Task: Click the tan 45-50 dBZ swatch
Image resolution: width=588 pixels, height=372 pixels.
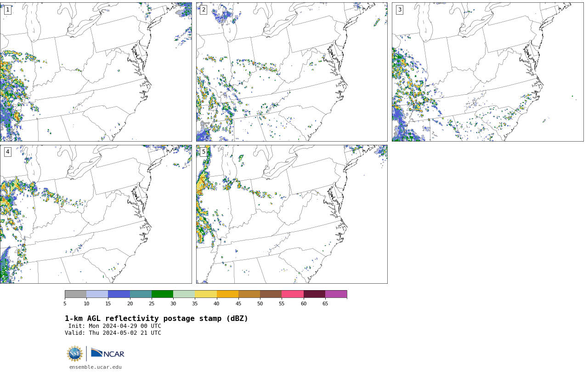Action: (x=249, y=294)
